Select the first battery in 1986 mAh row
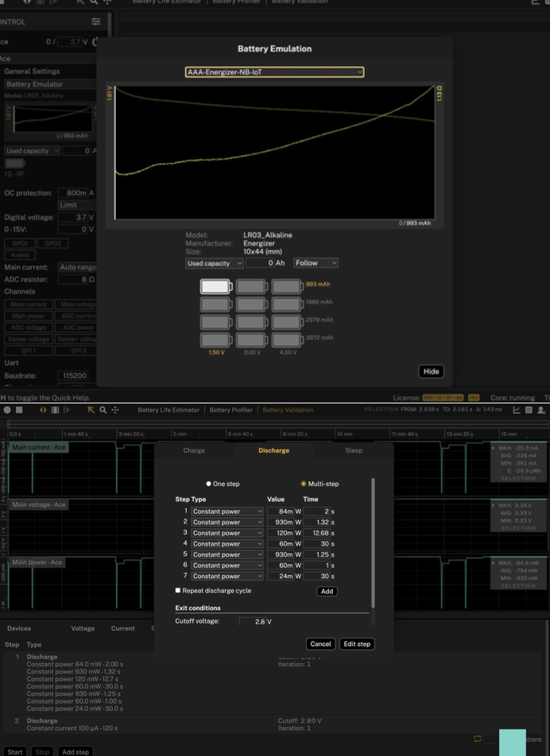Image resolution: width=550 pixels, height=756 pixels. (x=216, y=304)
